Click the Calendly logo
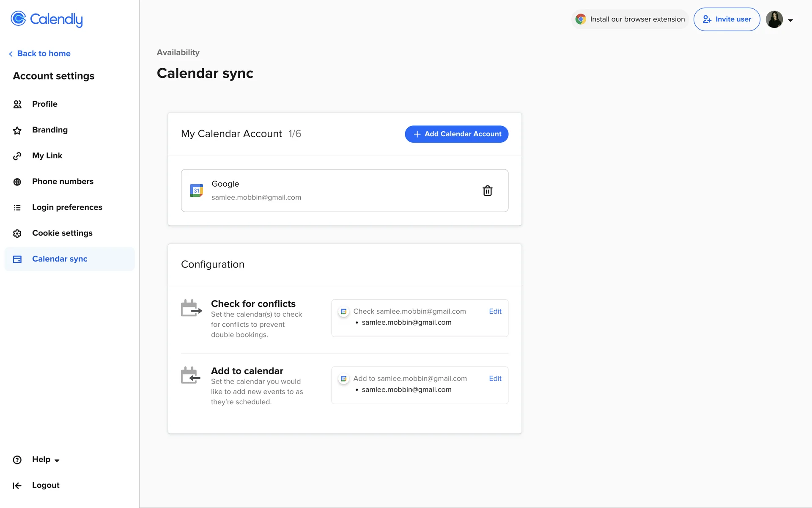The height and width of the screenshot is (508, 812). tap(47, 19)
